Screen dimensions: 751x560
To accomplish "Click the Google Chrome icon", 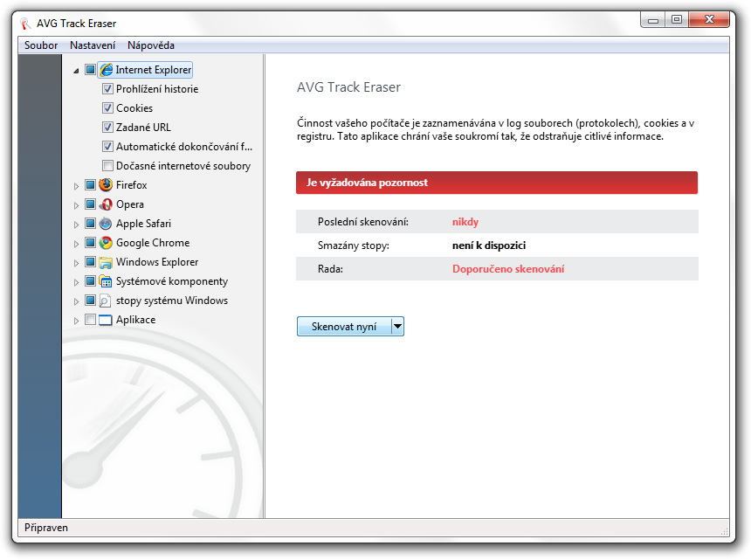I will click(106, 243).
